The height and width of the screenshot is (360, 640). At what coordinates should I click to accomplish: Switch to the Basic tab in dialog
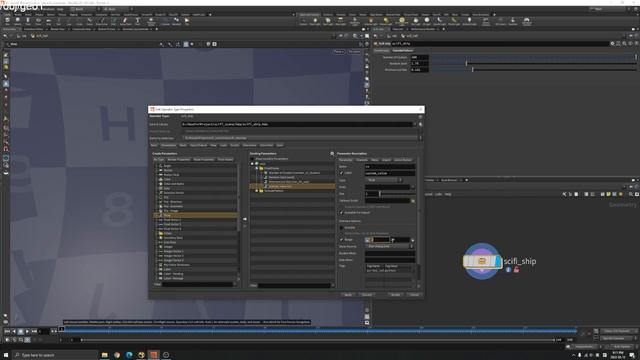click(x=154, y=145)
